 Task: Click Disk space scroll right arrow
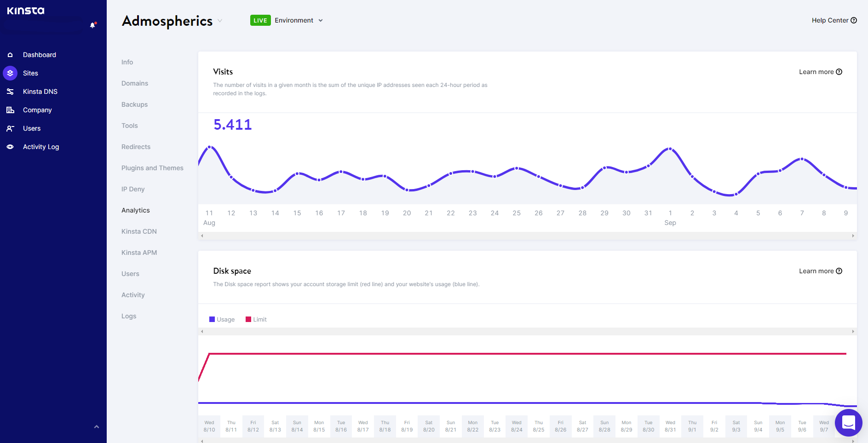[x=853, y=331]
